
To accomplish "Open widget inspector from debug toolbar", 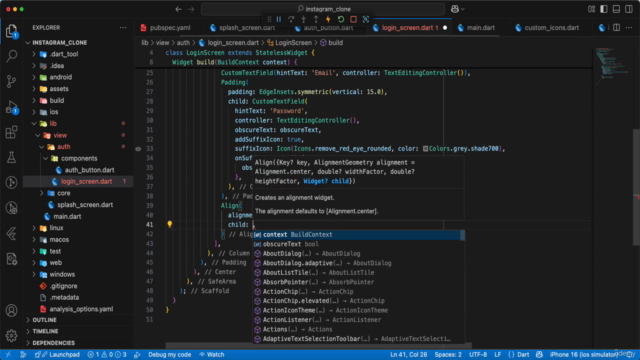I will 366,19.
